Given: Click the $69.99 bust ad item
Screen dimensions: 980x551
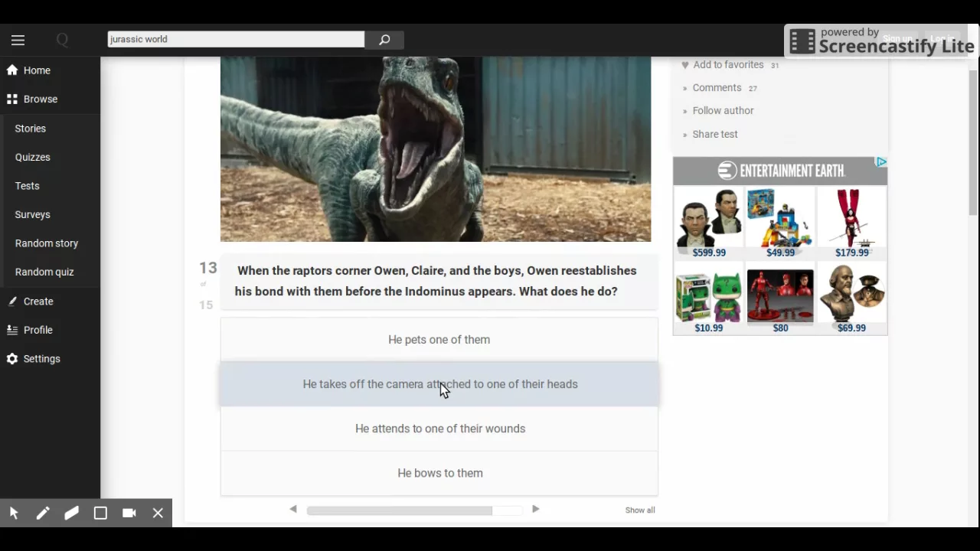Looking at the screenshot, I should point(852,299).
